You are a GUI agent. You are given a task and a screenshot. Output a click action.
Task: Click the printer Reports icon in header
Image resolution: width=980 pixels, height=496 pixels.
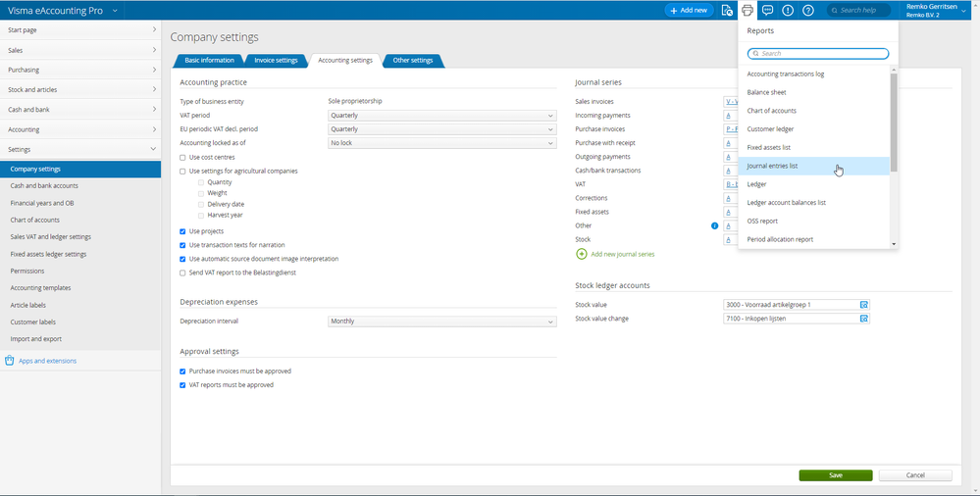point(748,11)
